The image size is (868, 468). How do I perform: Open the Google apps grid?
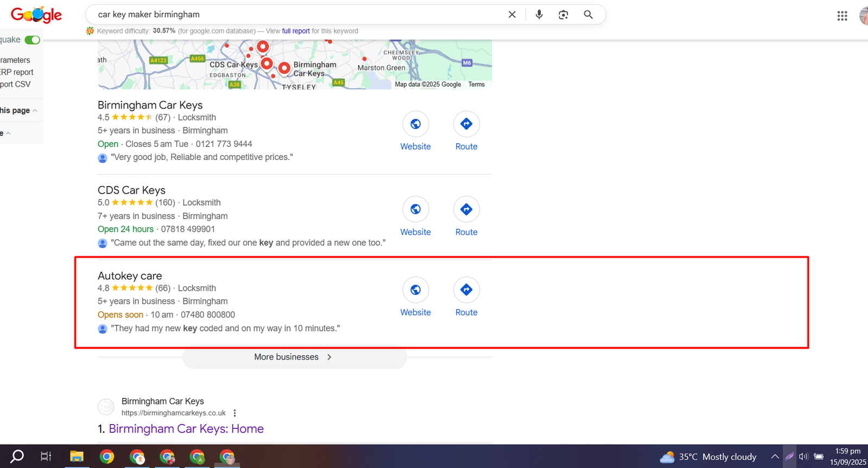pyautogui.click(x=842, y=16)
